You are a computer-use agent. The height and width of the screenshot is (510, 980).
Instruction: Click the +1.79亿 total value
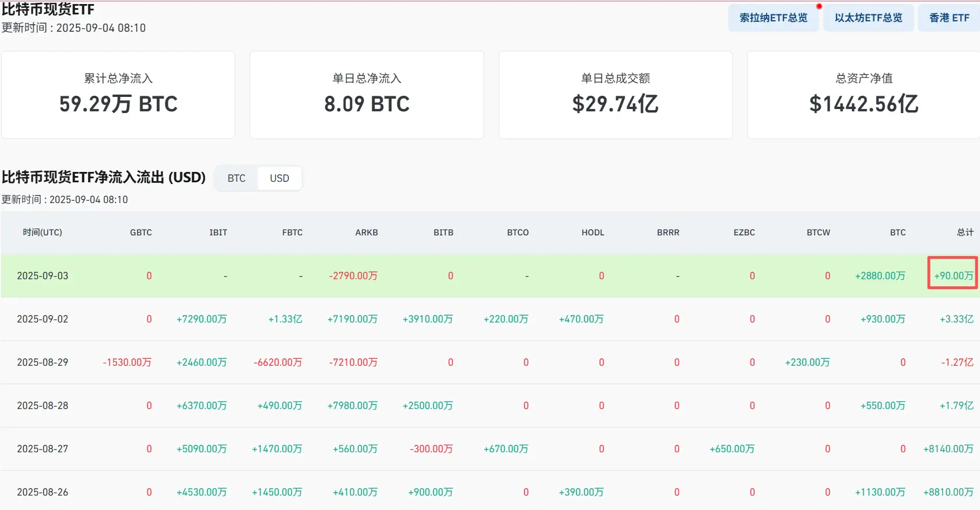coord(956,406)
